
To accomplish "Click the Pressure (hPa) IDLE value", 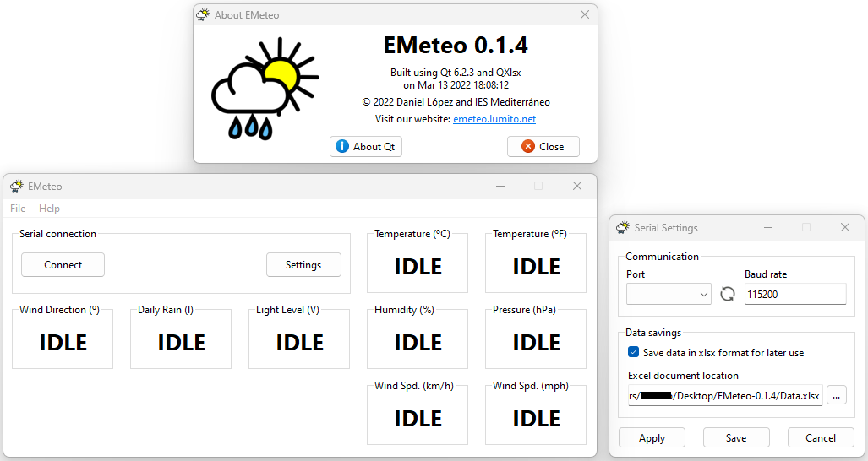I will tap(537, 343).
